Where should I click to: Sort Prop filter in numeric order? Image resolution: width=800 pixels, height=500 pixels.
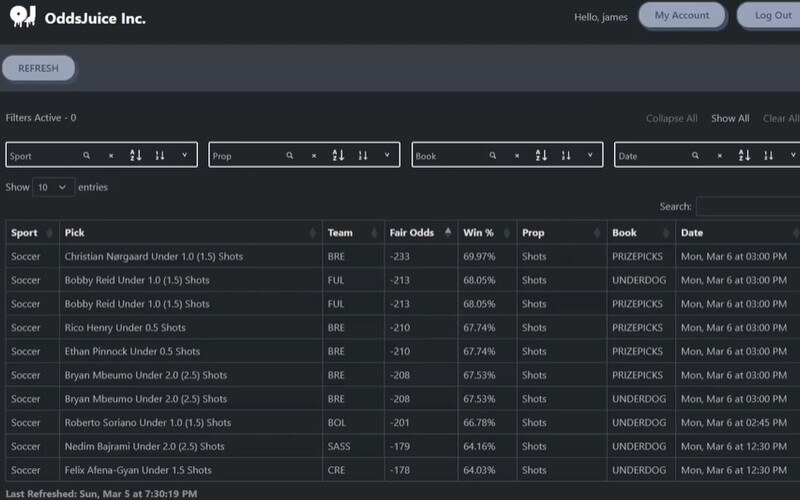pyautogui.click(x=363, y=155)
